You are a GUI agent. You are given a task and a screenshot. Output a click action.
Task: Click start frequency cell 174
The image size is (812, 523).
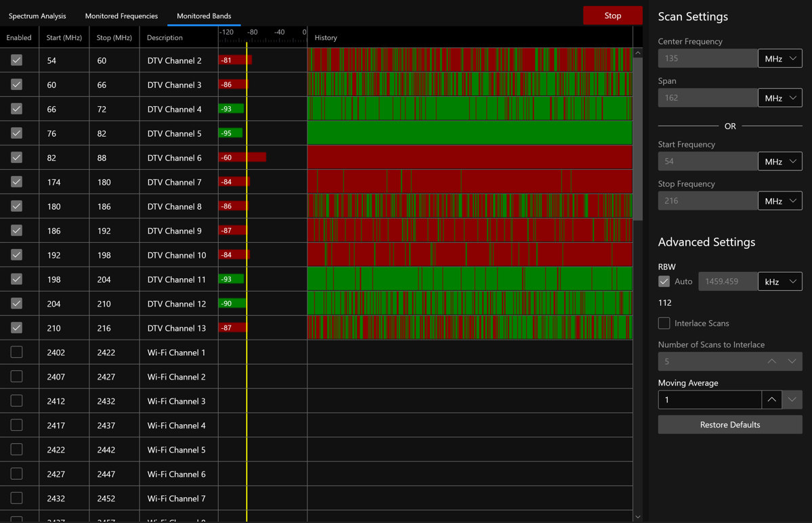pos(64,181)
